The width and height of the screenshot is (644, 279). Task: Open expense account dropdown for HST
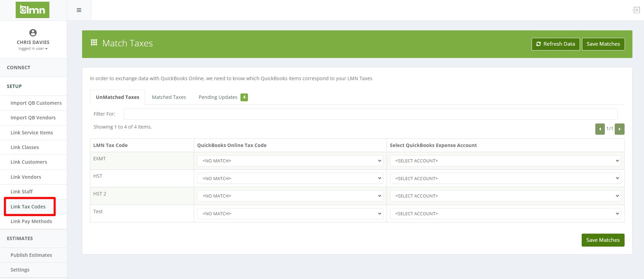(505, 178)
